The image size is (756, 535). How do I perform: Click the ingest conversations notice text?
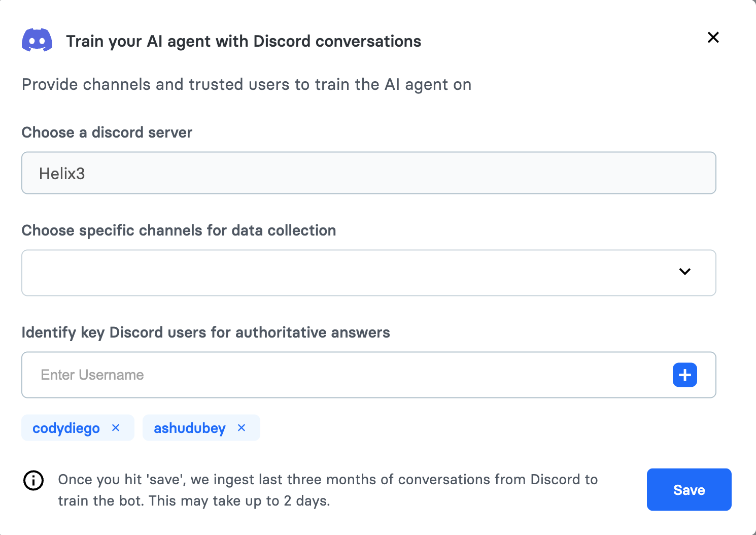click(327, 490)
